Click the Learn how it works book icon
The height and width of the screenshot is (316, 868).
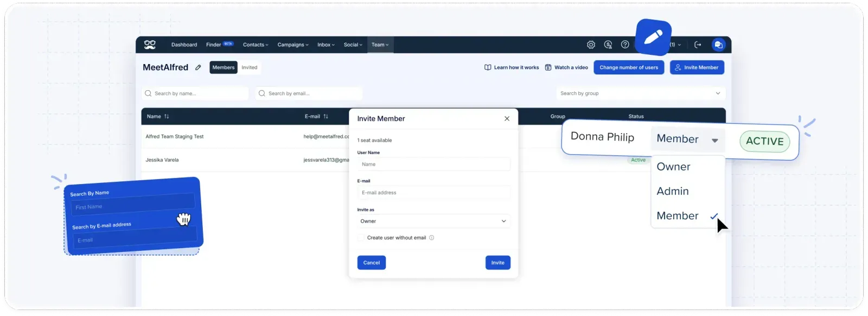(x=488, y=67)
